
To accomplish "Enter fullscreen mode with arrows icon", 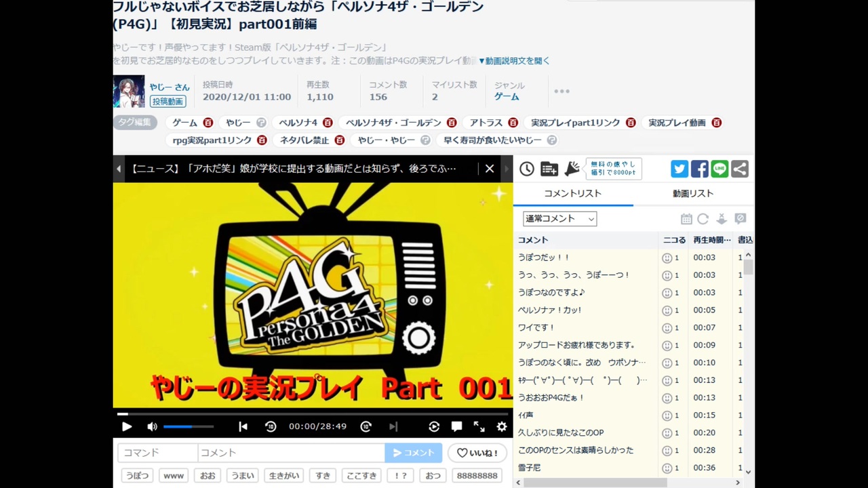I will (479, 426).
